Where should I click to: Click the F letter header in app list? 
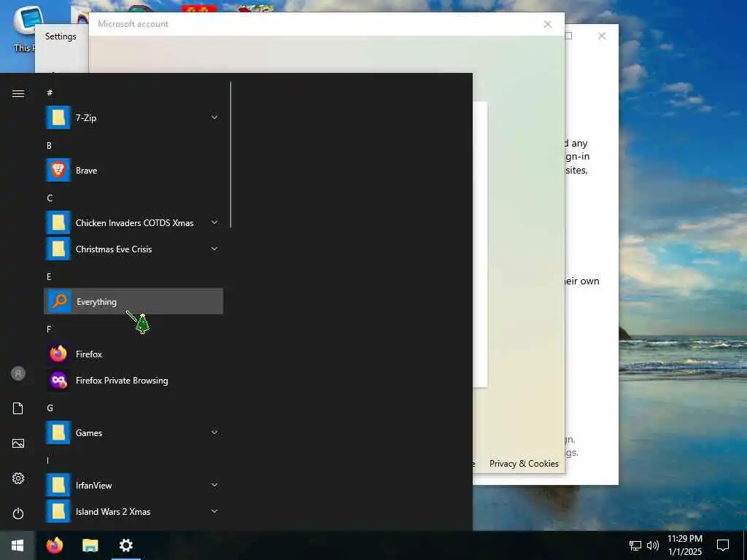pyautogui.click(x=49, y=329)
